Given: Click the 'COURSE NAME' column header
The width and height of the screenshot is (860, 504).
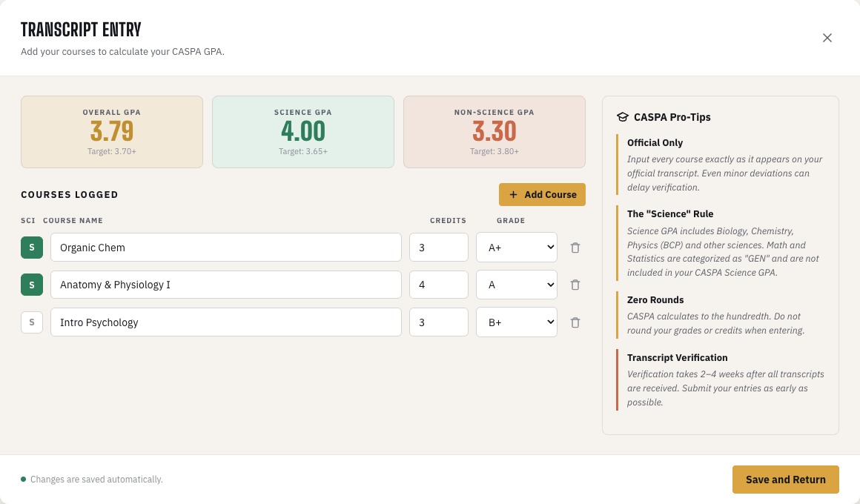Looking at the screenshot, I should click(x=73, y=220).
